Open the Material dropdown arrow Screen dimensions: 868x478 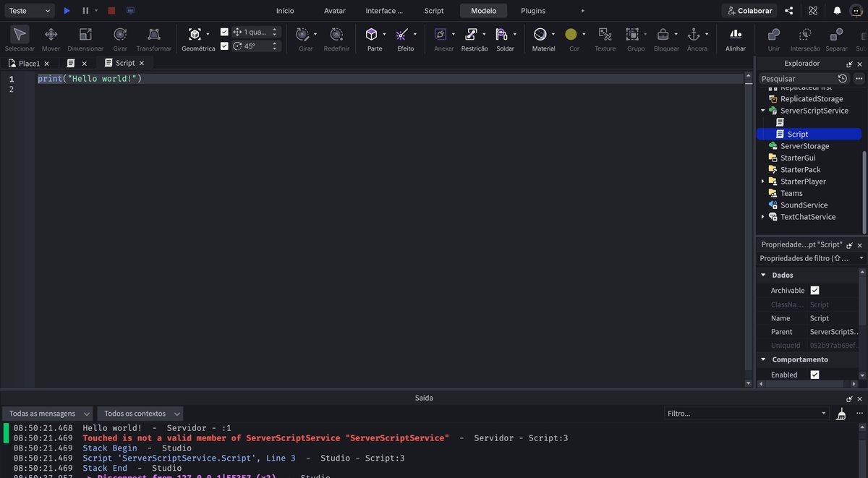(x=553, y=34)
